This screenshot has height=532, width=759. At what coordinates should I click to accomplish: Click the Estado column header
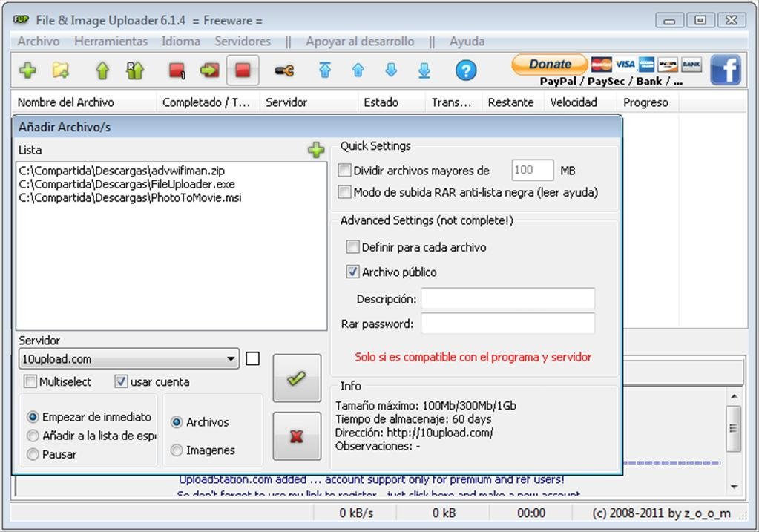(x=392, y=102)
